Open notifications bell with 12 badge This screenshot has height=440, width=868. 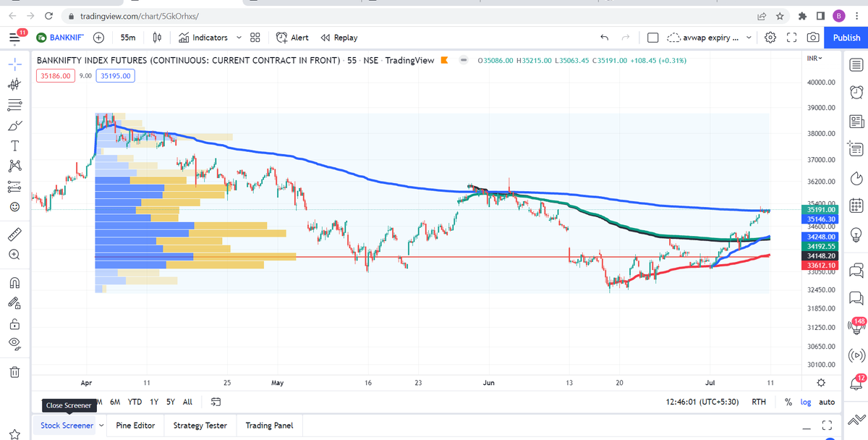pyautogui.click(x=856, y=383)
